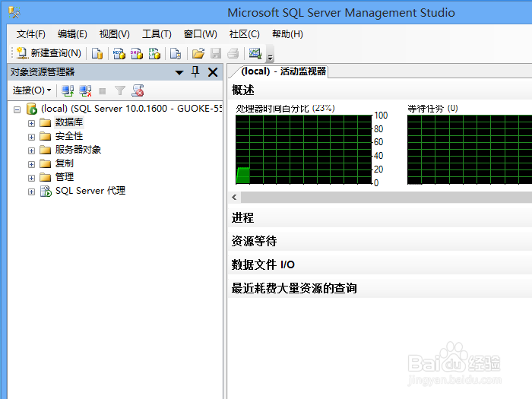This screenshot has height=399, width=532.
Task: Select 数据库 tree item
Action: [x=69, y=122]
